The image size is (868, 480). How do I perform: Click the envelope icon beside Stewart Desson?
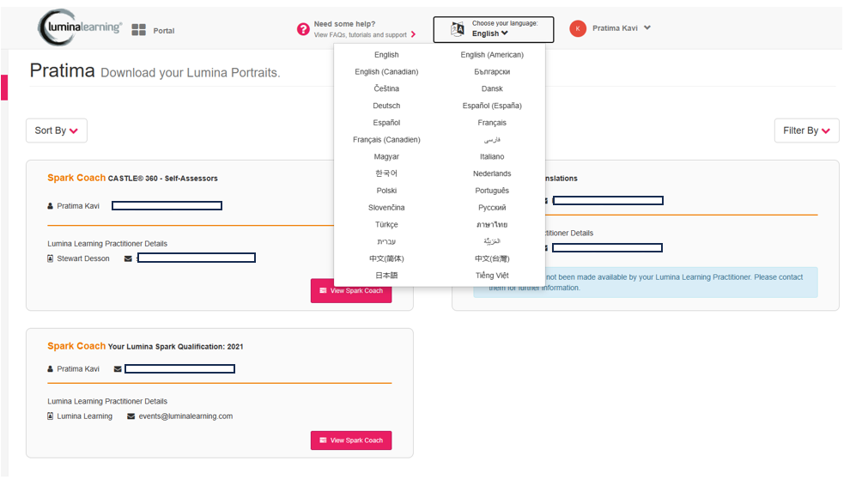(x=128, y=258)
